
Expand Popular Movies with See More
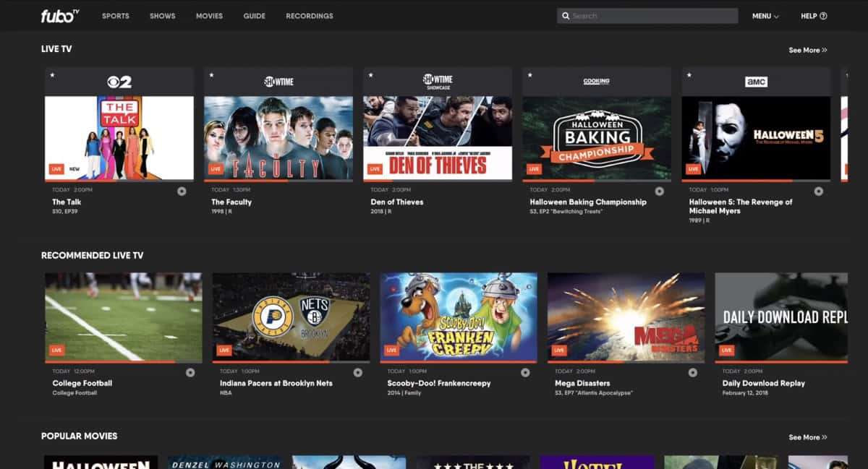coord(807,437)
